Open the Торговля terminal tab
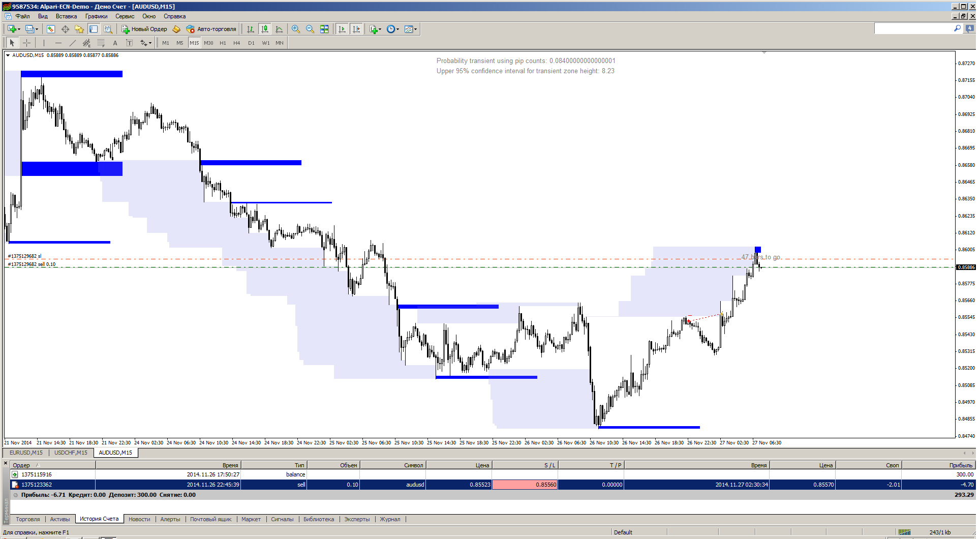980x539 pixels. tap(28, 519)
